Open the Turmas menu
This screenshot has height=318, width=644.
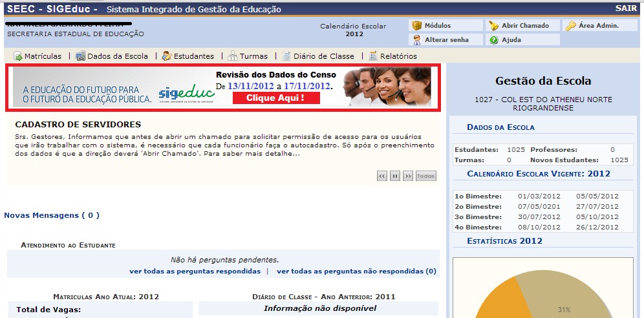(x=253, y=56)
